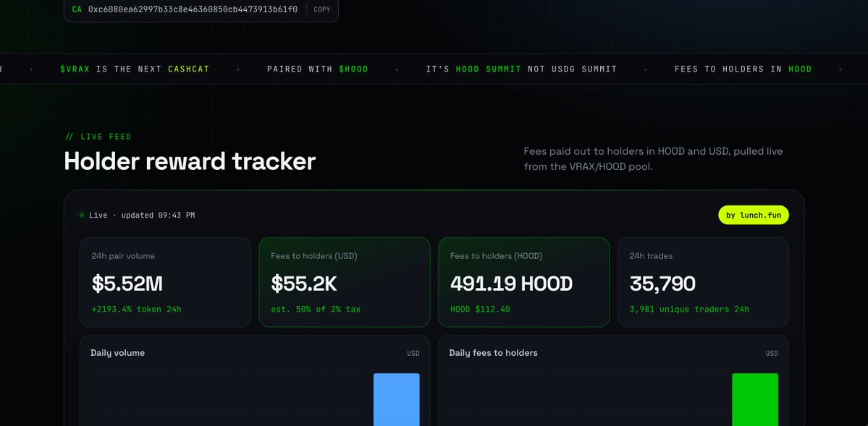This screenshot has height=426, width=868.
Task: Select the Fees to holders (USD) card
Action: [x=345, y=282]
